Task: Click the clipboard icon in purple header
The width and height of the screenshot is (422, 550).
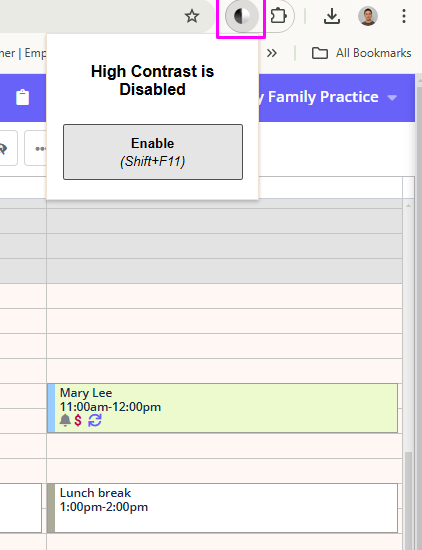Action: point(22,97)
